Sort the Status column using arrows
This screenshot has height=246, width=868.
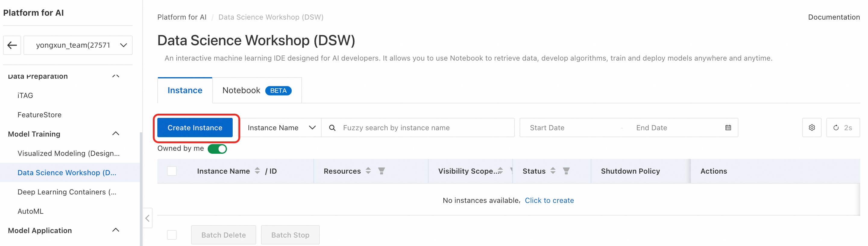coord(553,171)
